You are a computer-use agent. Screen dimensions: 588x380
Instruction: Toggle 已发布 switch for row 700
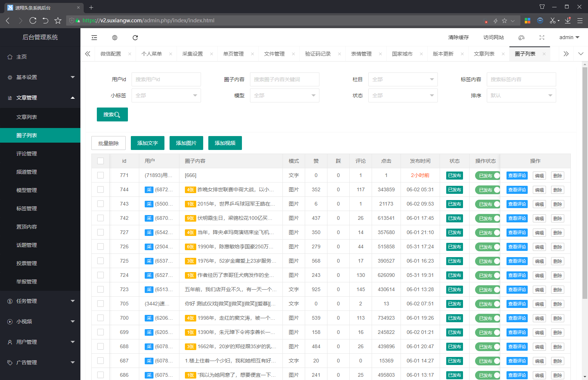pyautogui.click(x=488, y=318)
